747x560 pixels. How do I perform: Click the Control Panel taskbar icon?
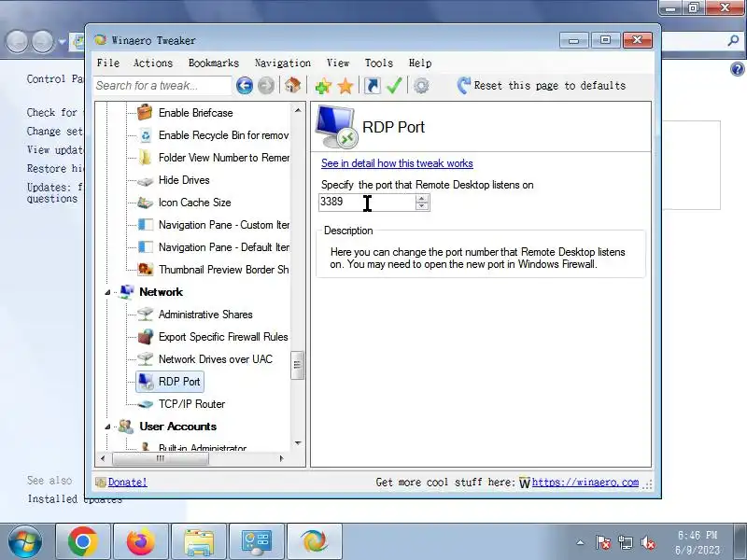(x=256, y=541)
